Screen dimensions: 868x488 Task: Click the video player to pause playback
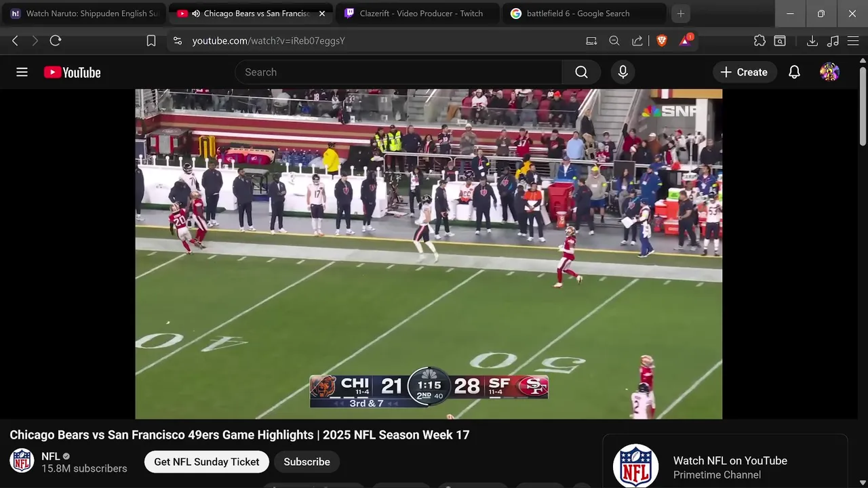click(x=429, y=254)
